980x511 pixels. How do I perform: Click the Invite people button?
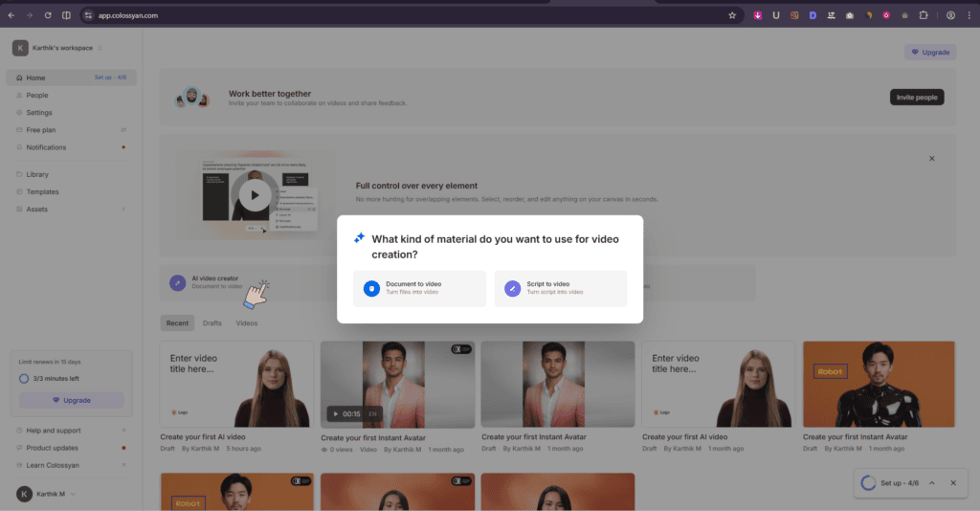tap(917, 98)
